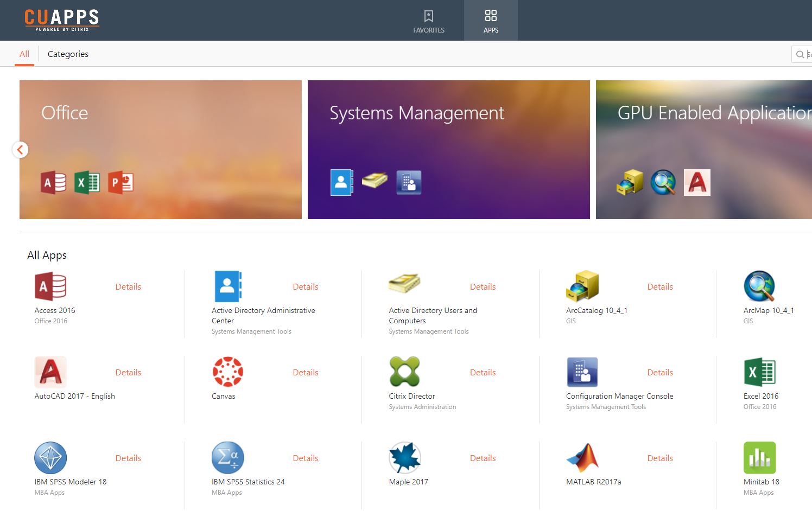Launch AutoCAD 2017 - English icon in All Apps
The width and height of the screenshot is (812, 511).
(50, 372)
